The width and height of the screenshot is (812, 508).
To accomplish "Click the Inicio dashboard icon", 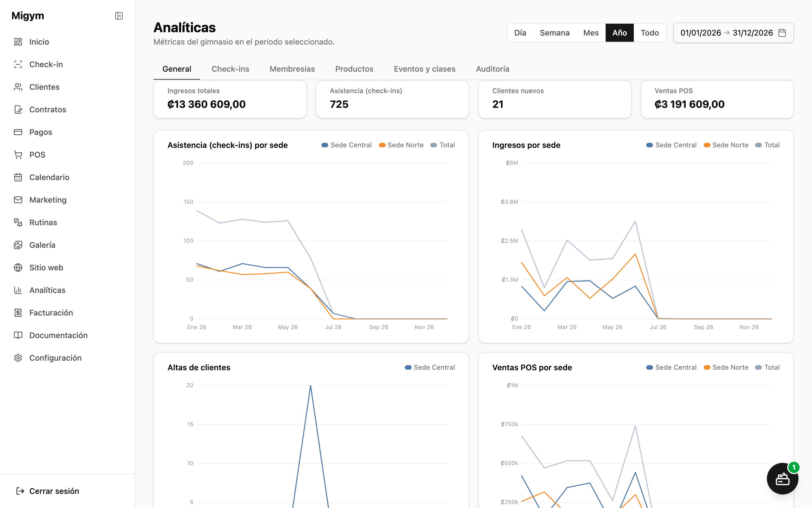I will 18,42.
